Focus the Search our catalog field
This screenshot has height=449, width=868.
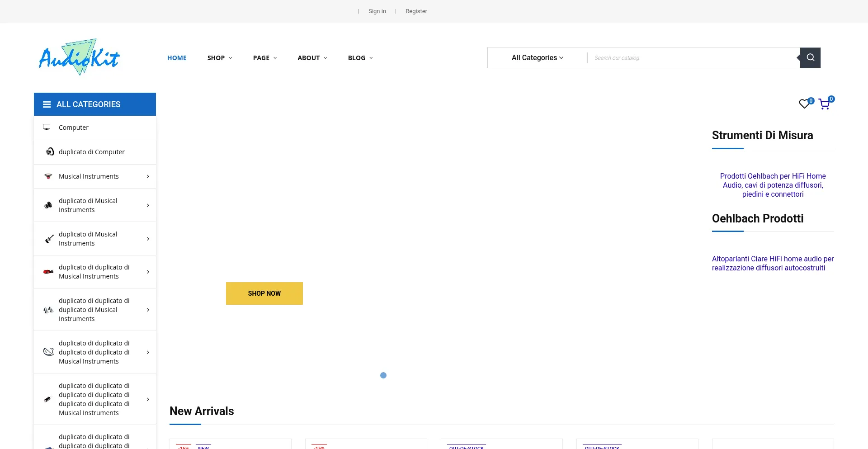[693, 58]
